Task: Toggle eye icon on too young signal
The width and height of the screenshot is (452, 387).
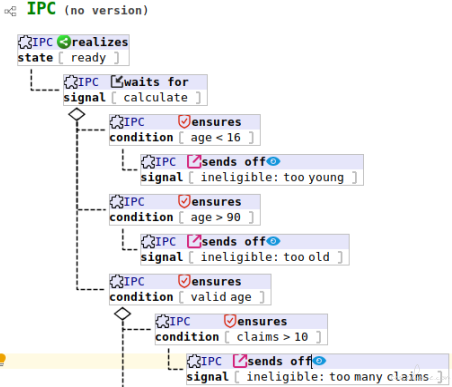Action: (273, 162)
